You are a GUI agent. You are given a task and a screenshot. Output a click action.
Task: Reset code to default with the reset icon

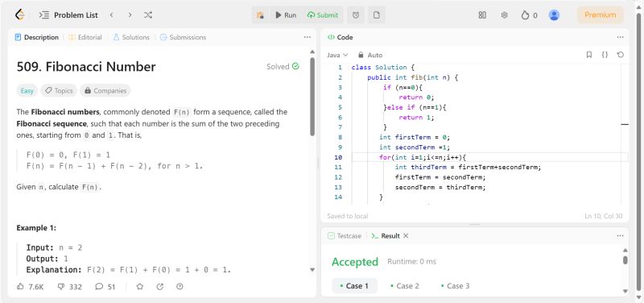click(620, 55)
